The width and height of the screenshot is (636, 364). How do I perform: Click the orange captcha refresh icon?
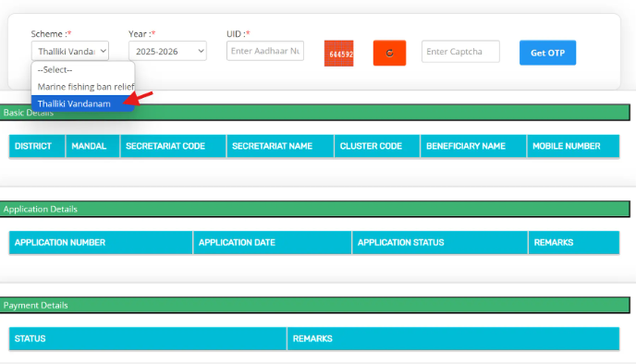(389, 53)
